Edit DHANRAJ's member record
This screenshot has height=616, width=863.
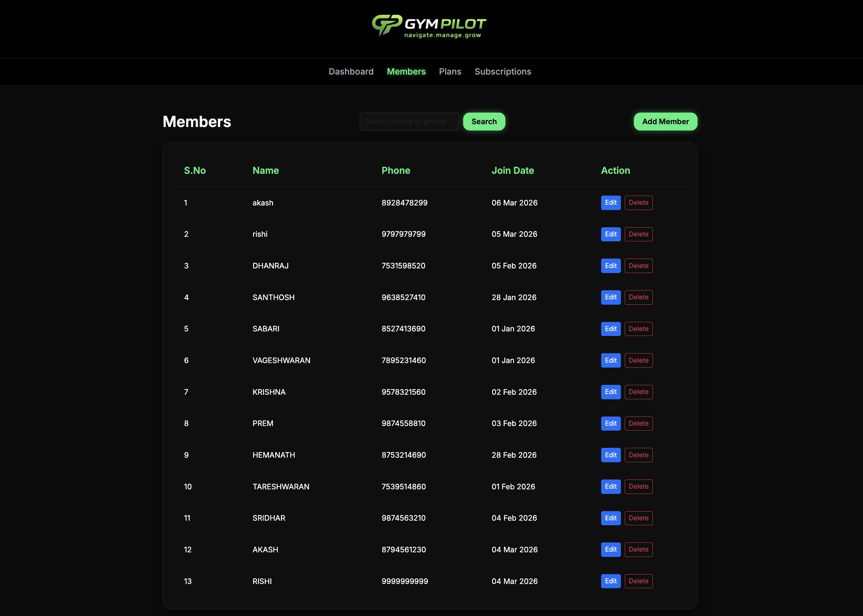tap(610, 266)
